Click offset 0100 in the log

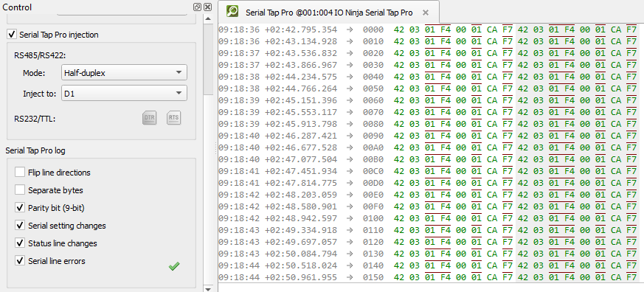point(373,218)
